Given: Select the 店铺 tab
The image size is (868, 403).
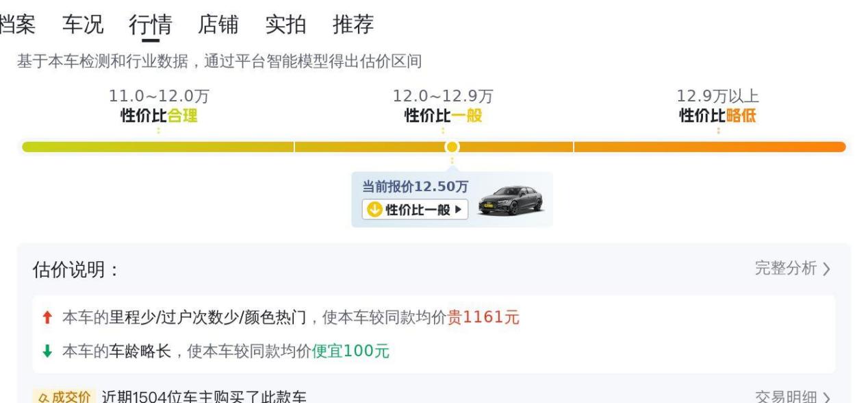Looking at the screenshot, I should point(218,25).
